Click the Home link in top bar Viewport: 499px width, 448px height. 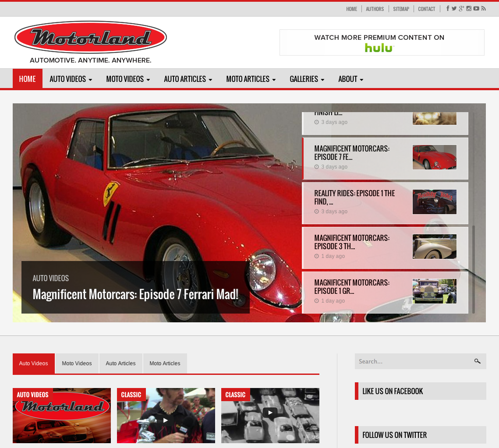tap(352, 9)
